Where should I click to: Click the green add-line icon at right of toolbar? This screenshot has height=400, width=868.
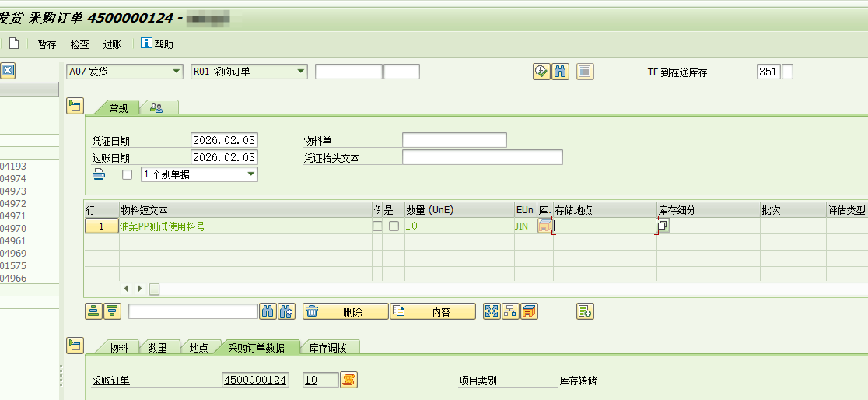585,311
